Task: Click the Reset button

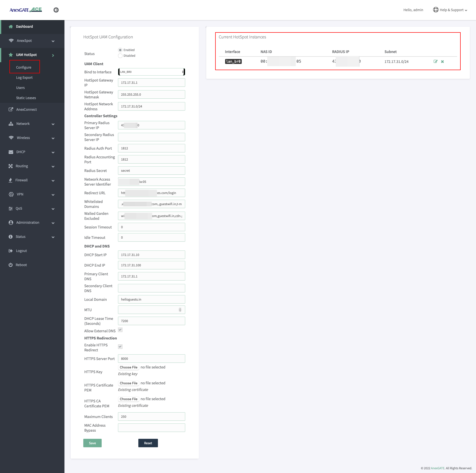Action: tap(148, 443)
